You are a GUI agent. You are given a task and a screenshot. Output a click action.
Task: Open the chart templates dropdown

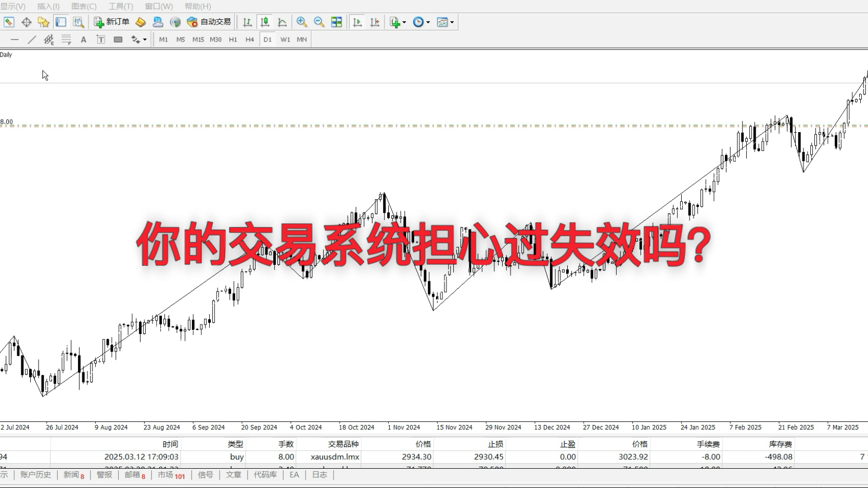pyautogui.click(x=445, y=22)
